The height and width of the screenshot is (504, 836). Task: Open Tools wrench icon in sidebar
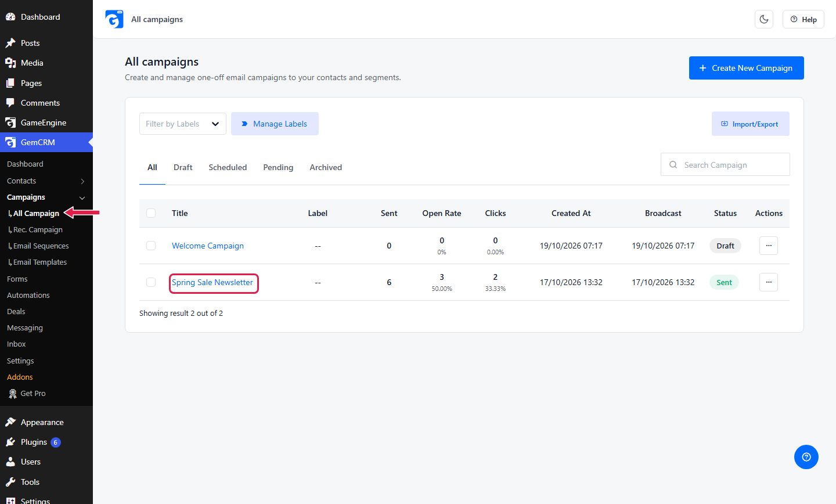coord(10,482)
